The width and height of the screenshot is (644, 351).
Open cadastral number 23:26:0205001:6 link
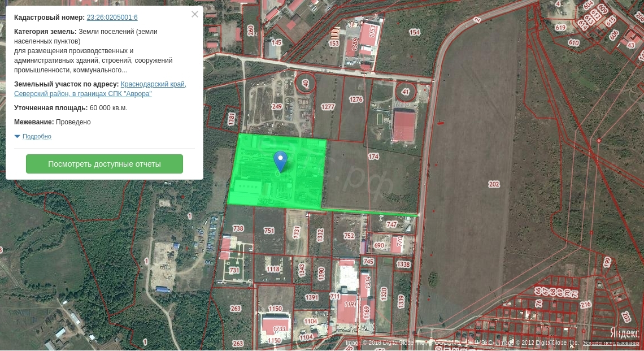coord(112,18)
